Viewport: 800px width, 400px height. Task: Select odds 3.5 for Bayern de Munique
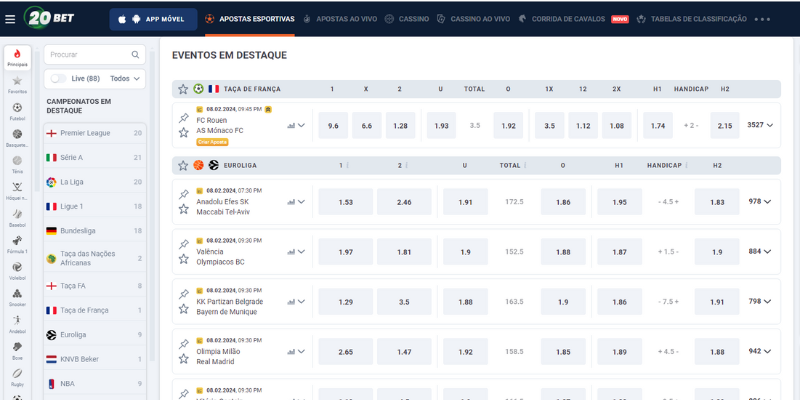coord(404,302)
